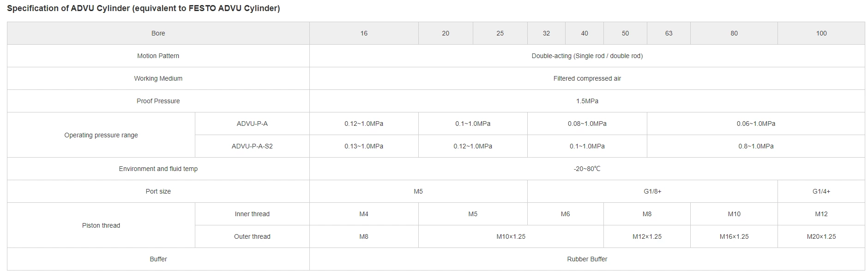The image size is (868, 277).
Task: Click the "Piston thread" row label
Action: (x=101, y=225)
